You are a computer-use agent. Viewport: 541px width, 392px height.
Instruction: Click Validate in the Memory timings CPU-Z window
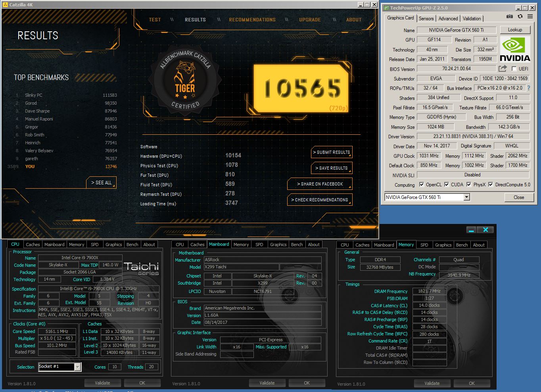[432, 383]
